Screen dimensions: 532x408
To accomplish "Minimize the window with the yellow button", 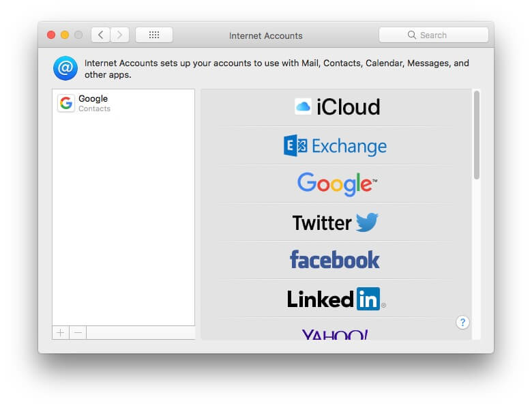I will coord(65,35).
